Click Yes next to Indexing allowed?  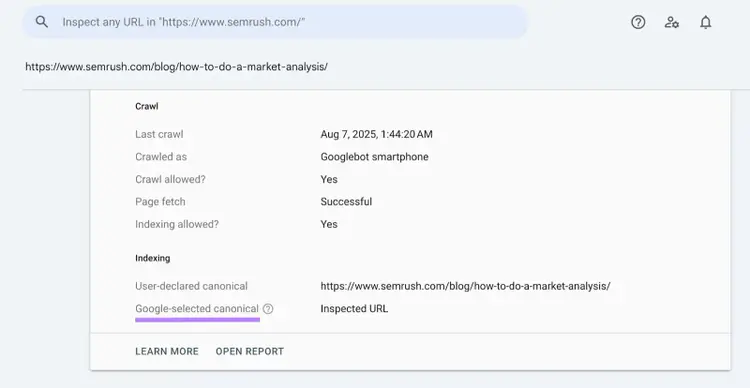tap(329, 224)
